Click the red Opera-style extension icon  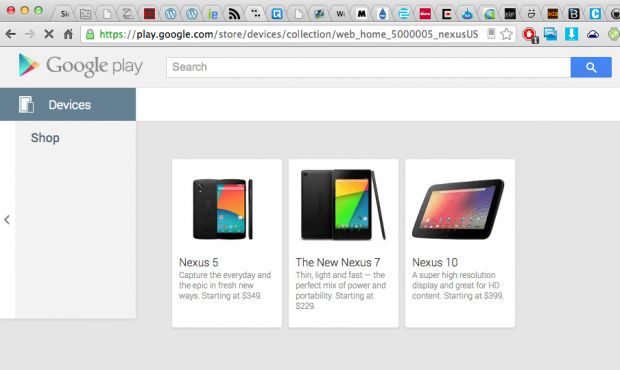pyautogui.click(x=529, y=35)
